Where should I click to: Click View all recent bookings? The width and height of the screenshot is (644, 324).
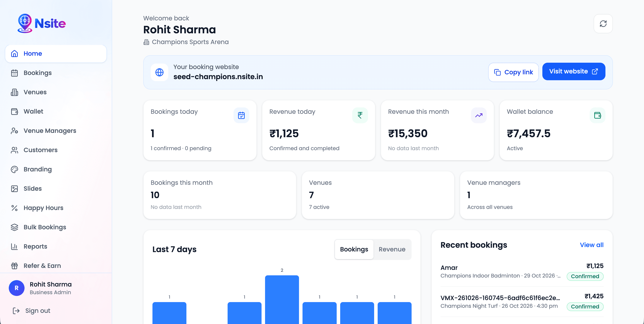click(x=591, y=245)
